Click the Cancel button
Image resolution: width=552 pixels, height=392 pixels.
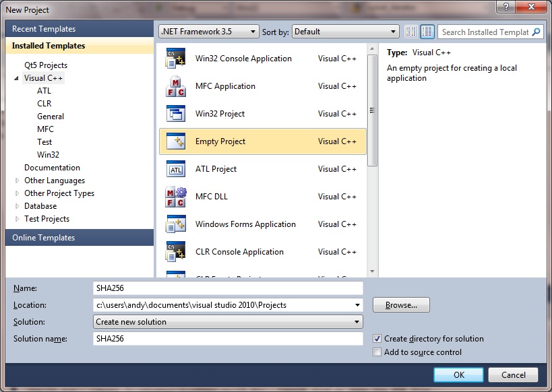(x=514, y=374)
